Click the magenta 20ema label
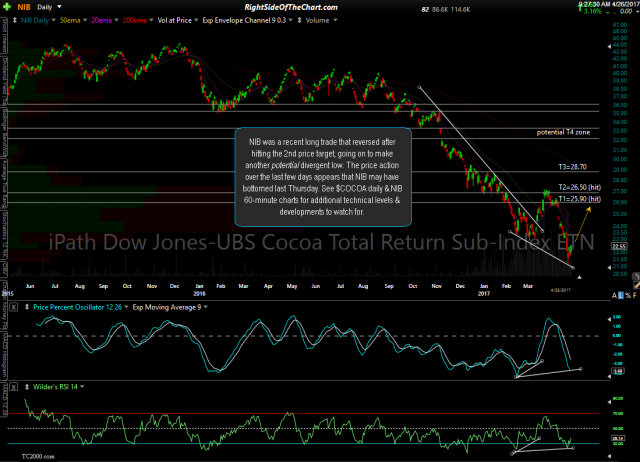640x462 pixels. pyautogui.click(x=102, y=20)
